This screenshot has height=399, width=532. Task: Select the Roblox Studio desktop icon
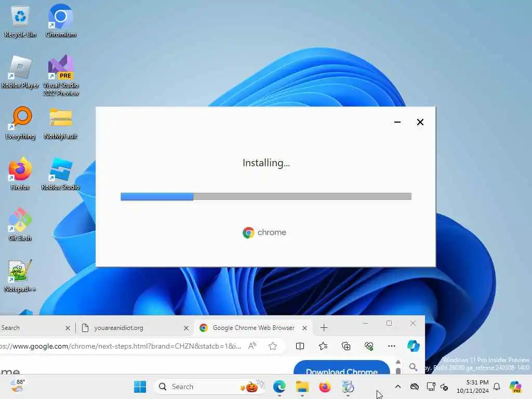60,174
